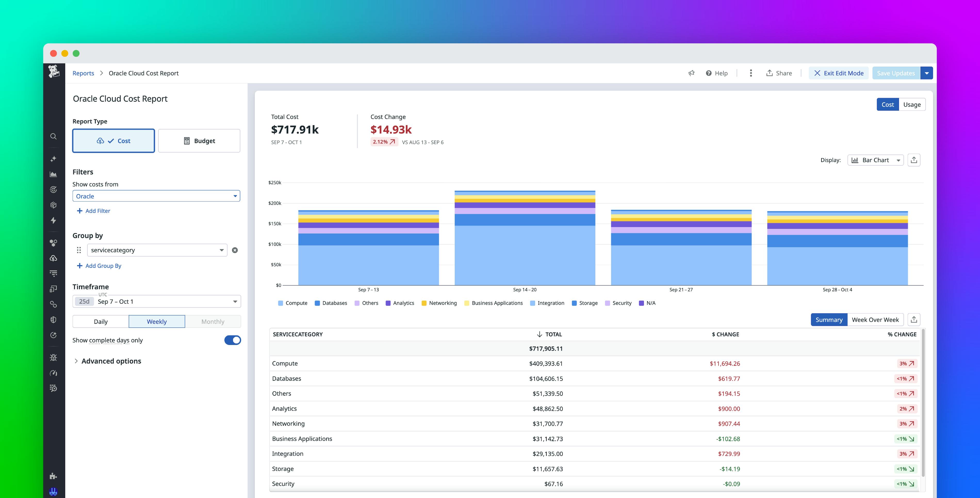This screenshot has width=980, height=498.
Task: Switch to the Week Over Week tab
Action: click(875, 319)
